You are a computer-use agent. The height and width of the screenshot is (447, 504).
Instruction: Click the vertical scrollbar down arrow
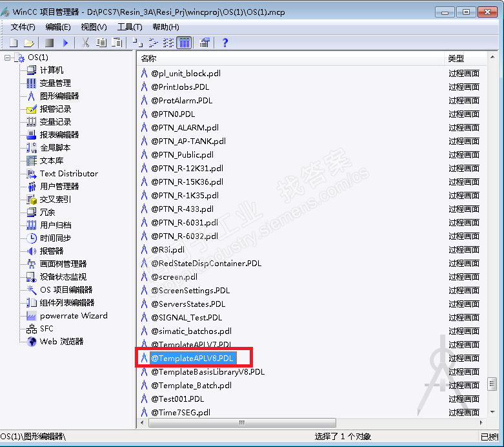point(492,412)
